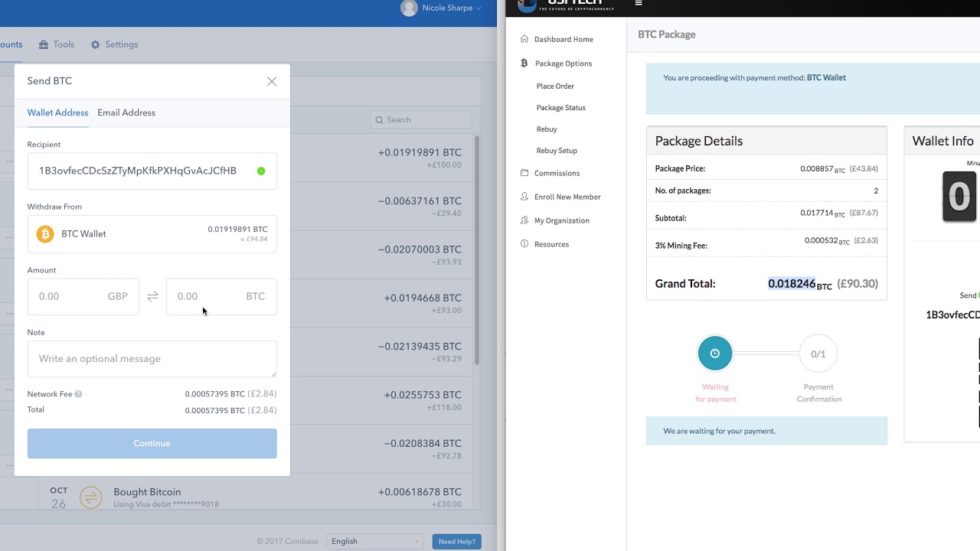The width and height of the screenshot is (980, 551).
Task: Open the English language dropdown
Action: coord(375,541)
